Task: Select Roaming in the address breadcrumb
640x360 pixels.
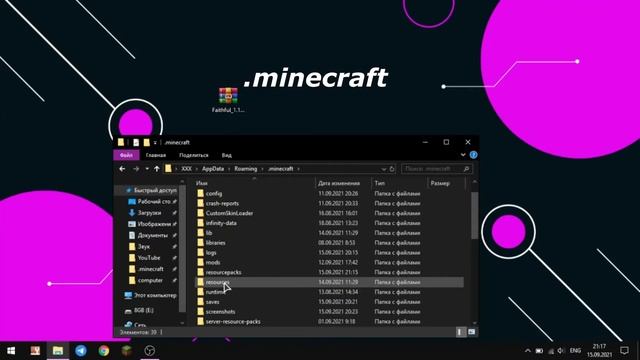Action: [245, 169]
